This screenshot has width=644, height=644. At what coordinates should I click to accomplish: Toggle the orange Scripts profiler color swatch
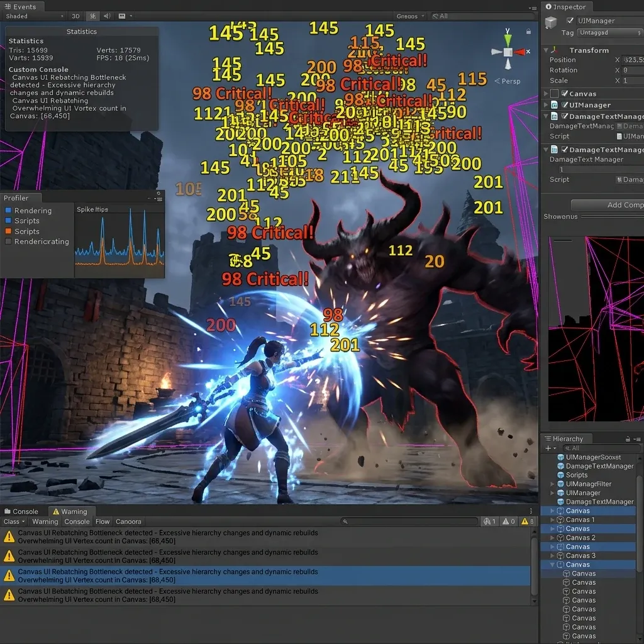[8, 231]
